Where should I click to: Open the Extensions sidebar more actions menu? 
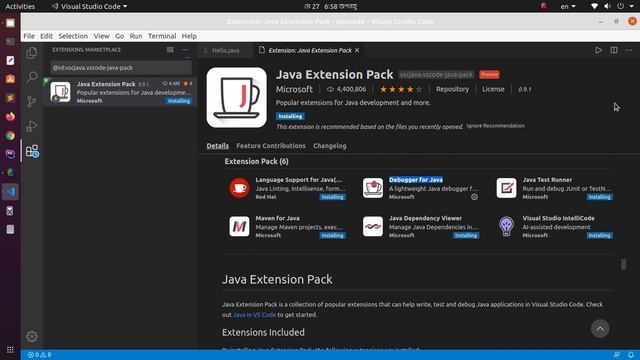pos(185,50)
